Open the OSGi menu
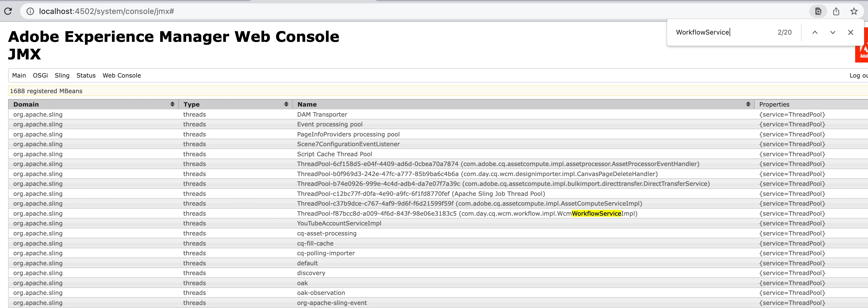868x308 pixels. (40, 76)
